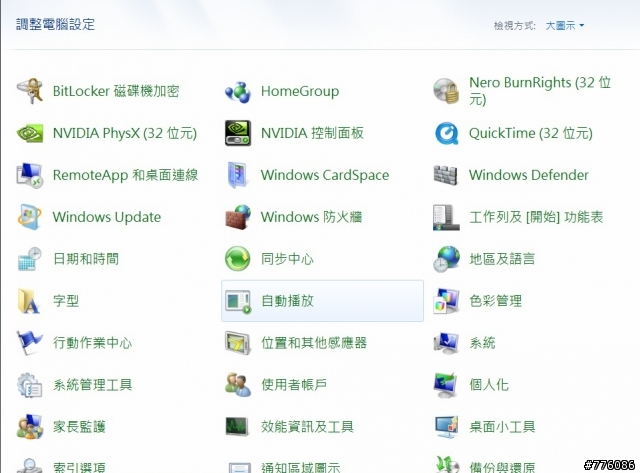Click the 使用者帳戶 text link
This screenshot has height=473, width=640.
coord(294,385)
